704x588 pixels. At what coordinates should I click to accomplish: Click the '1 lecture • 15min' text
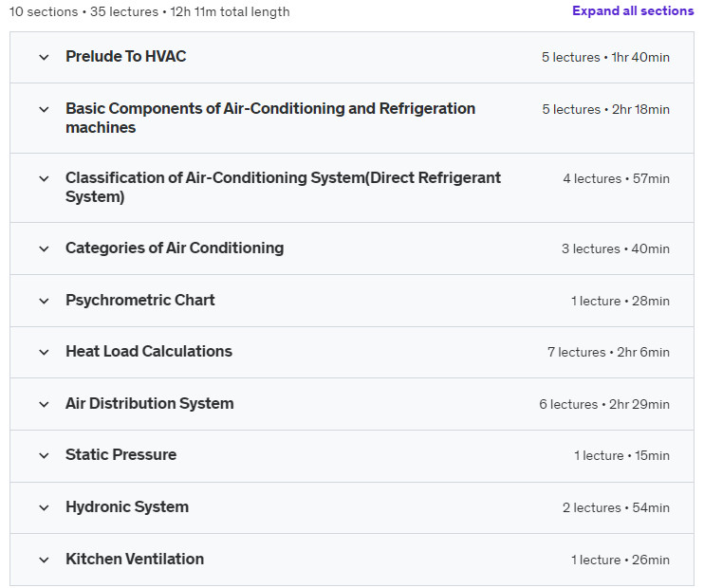[621, 455]
